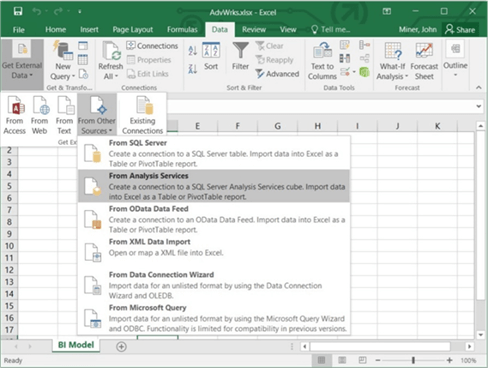Select column header G
The image size is (488, 368).
pyautogui.click(x=277, y=126)
